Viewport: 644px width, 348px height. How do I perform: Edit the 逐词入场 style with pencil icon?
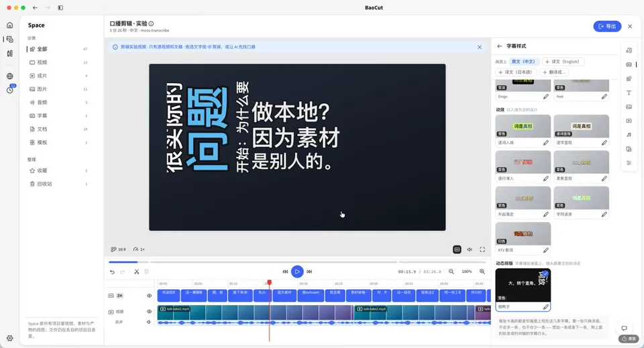coord(546,143)
